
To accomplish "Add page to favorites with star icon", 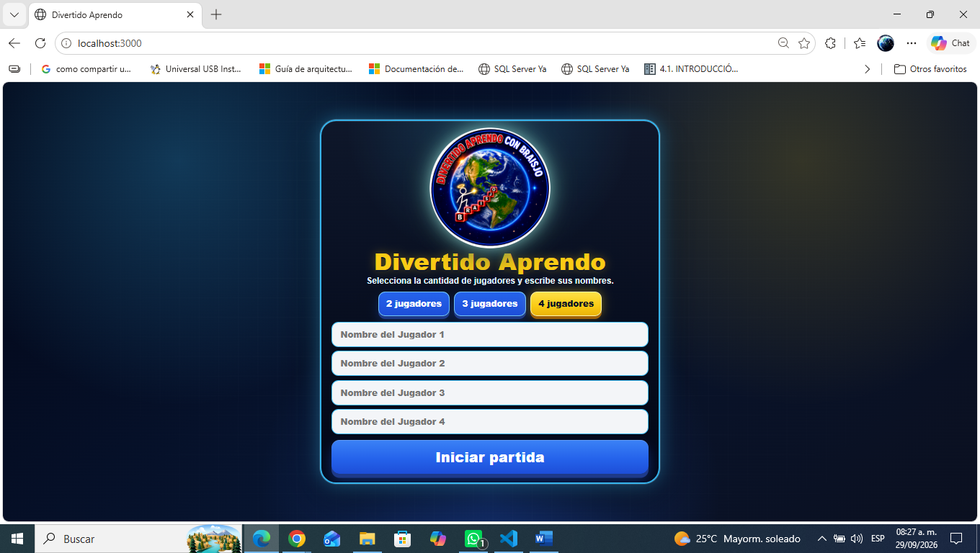I will coord(804,43).
